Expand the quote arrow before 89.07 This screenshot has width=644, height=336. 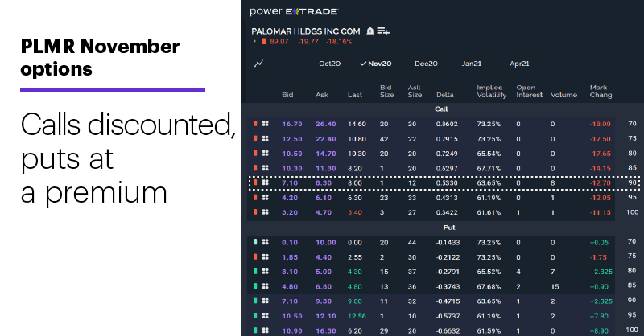255,42
